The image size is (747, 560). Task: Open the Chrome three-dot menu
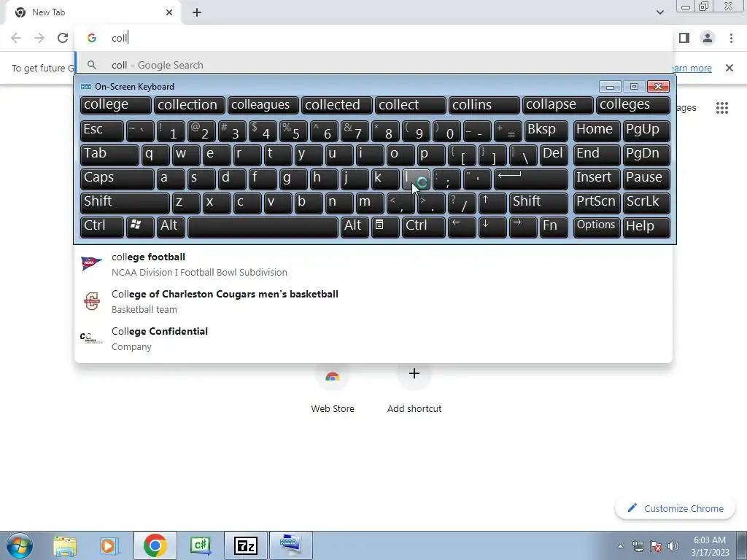tap(731, 38)
